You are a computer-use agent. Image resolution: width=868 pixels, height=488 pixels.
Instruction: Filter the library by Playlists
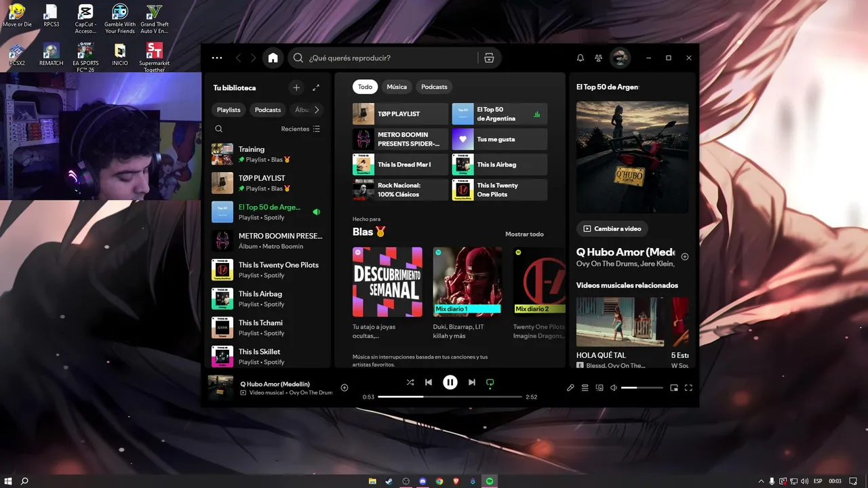229,110
